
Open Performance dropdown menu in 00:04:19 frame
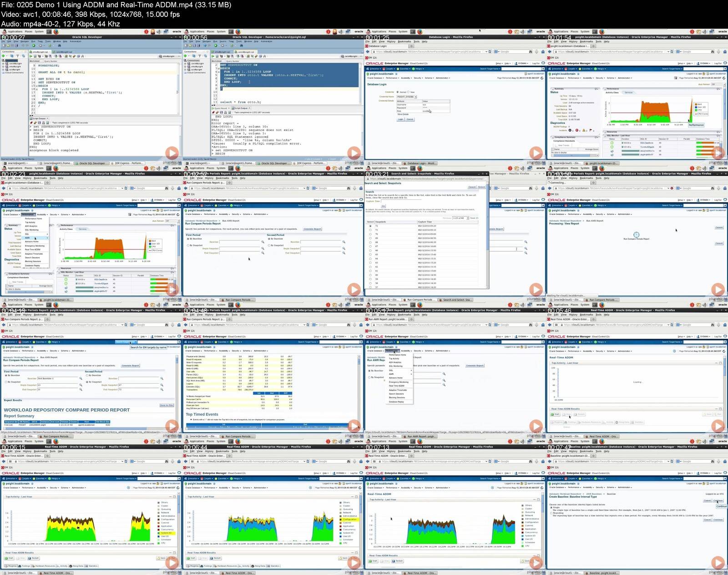[x=28, y=351]
